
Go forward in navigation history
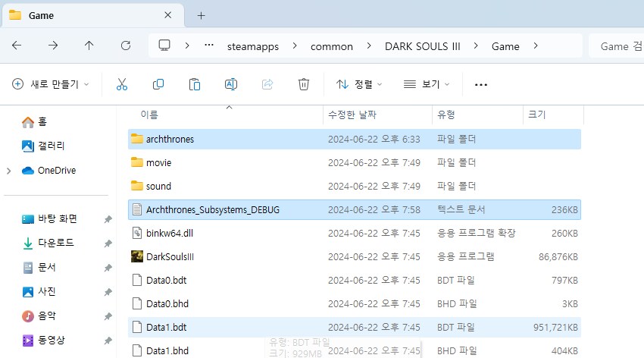click(x=53, y=46)
